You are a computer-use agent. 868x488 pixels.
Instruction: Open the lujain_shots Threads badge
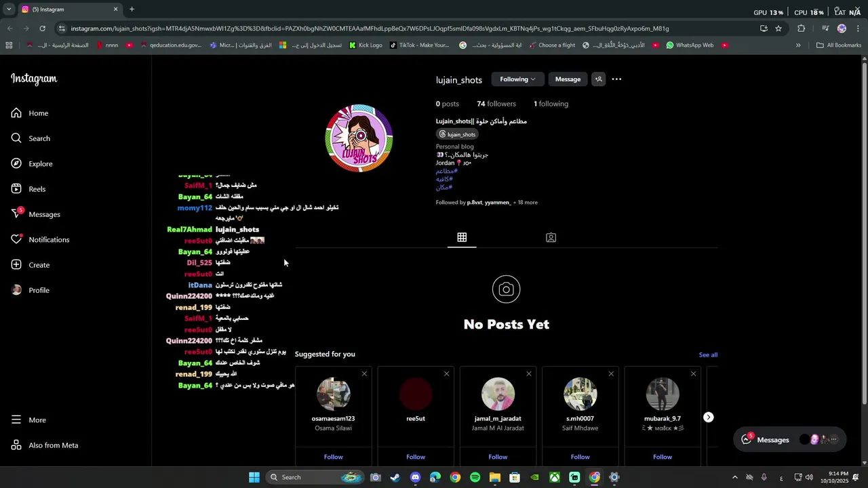coord(458,134)
